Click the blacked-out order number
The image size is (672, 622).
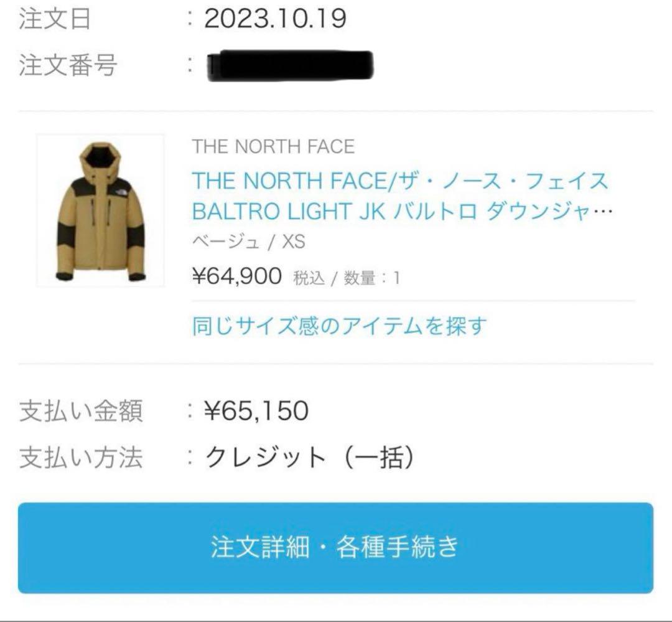click(x=290, y=65)
